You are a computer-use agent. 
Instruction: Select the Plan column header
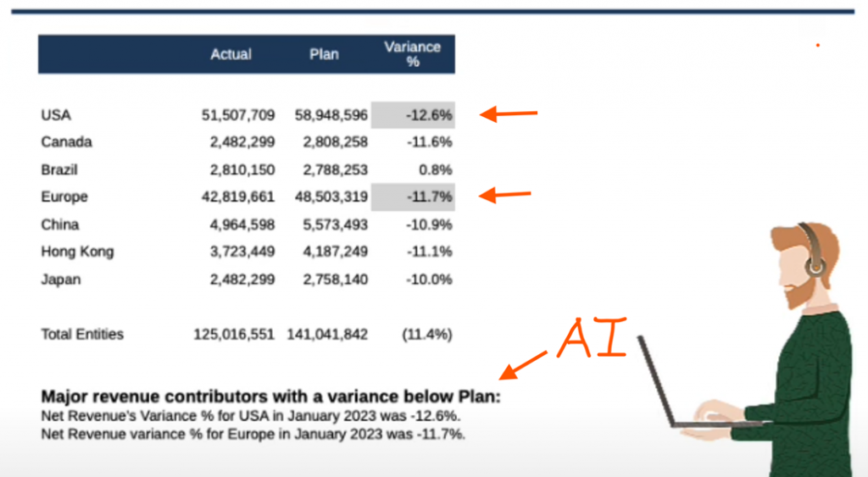tap(324, 54)
